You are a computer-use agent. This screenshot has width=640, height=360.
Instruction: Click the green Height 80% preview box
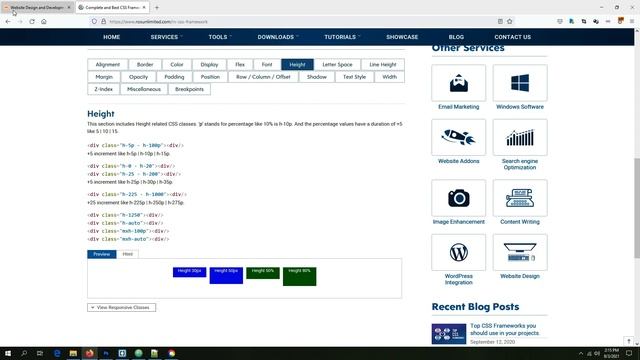point(300,276)
